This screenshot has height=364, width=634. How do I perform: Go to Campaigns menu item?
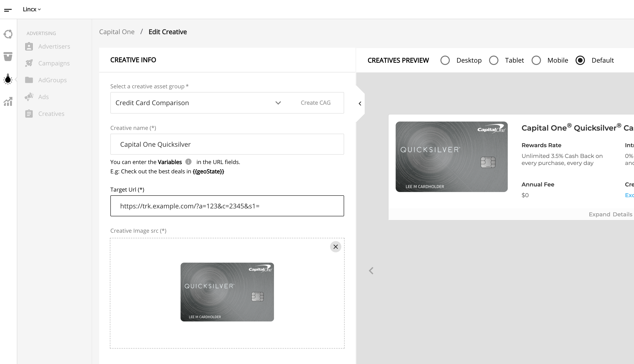point(54,63)
